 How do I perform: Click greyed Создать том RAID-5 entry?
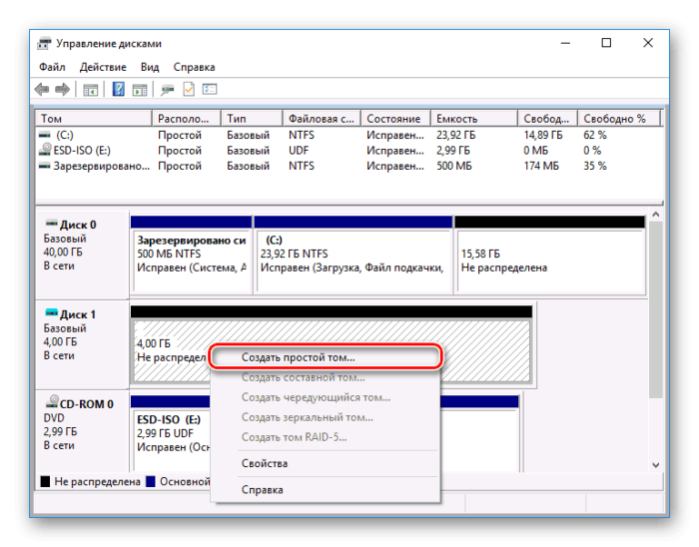point(325,437)
